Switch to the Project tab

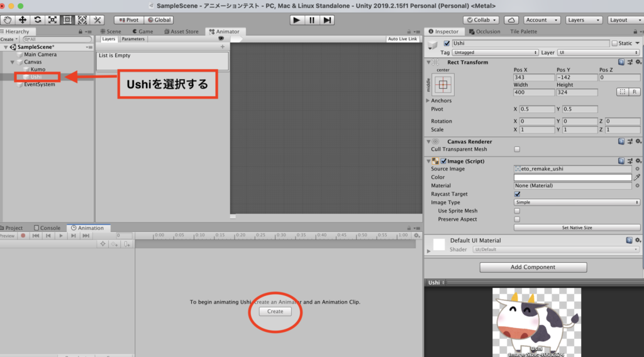(x=11, y=228)
